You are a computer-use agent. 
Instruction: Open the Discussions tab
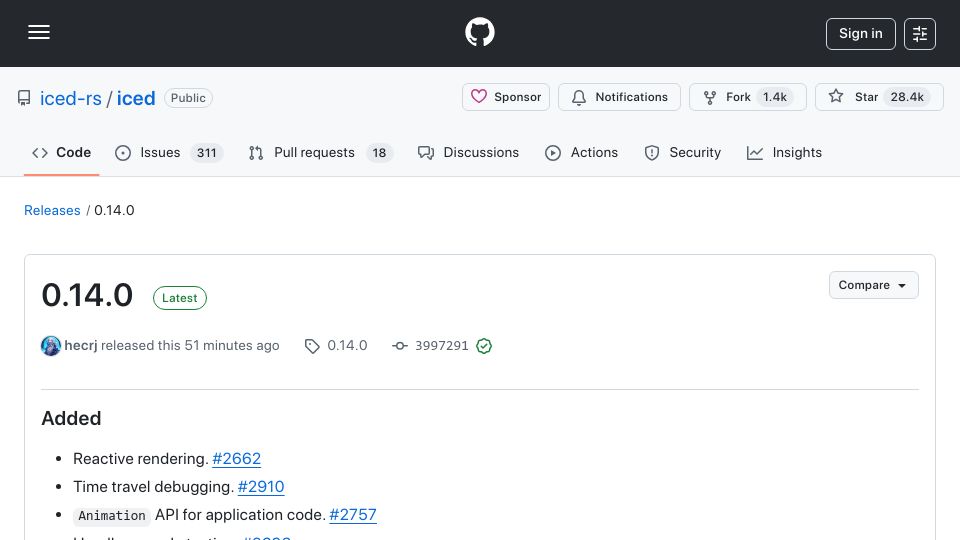pyautogui.click(x=468, y=152)
